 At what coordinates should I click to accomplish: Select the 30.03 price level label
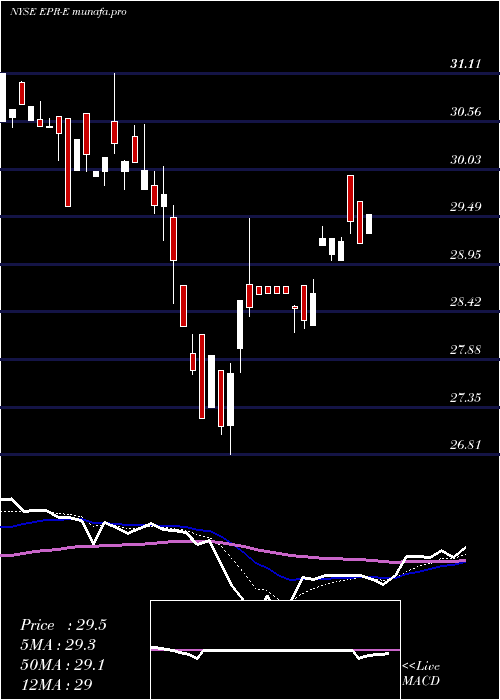[465, 159]
